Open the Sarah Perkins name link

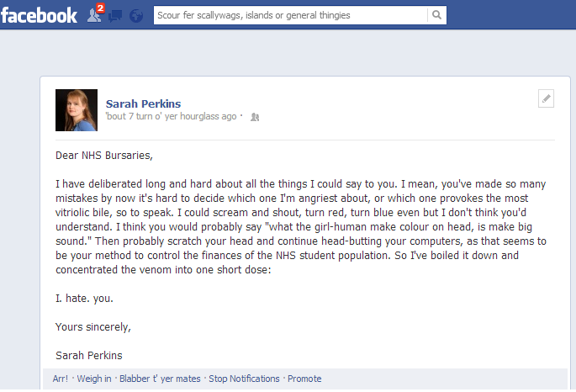[143, 104]
